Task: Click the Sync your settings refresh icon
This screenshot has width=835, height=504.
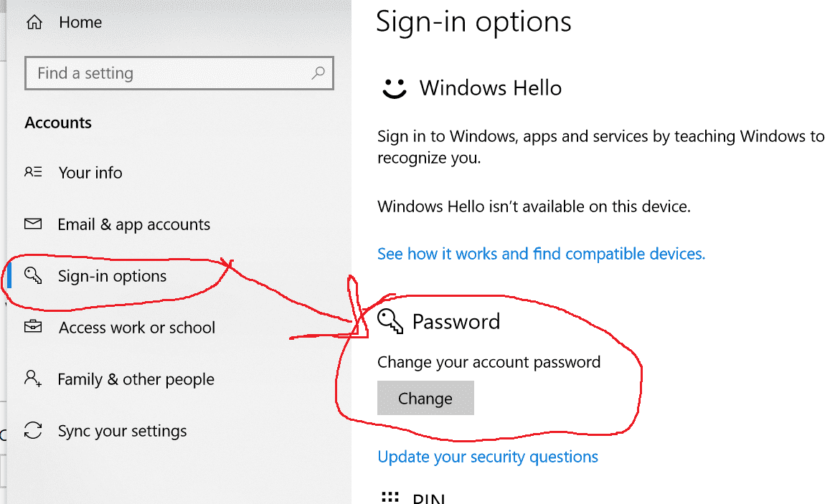Action: 33,430
